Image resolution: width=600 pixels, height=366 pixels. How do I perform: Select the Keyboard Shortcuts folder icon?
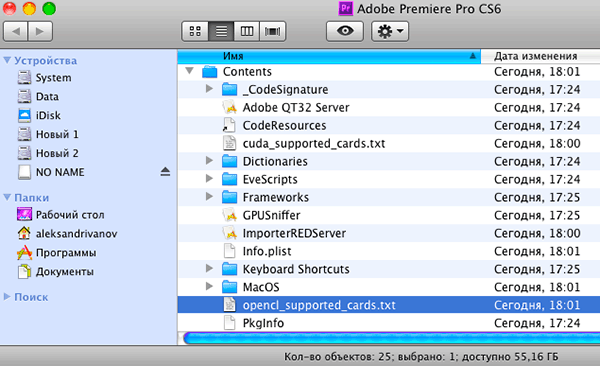[x=230, y=269]
